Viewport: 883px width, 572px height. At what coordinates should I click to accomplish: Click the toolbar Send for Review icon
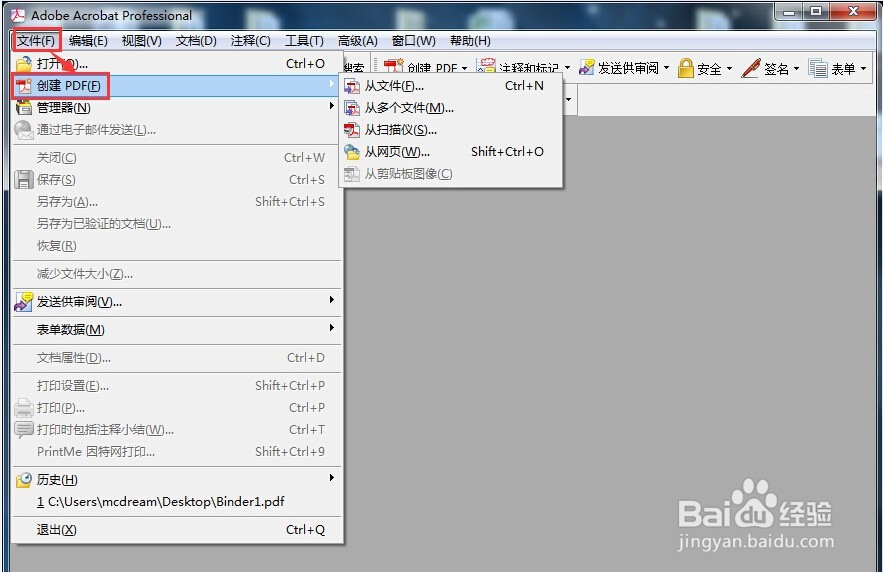click(x=587, y=68)
